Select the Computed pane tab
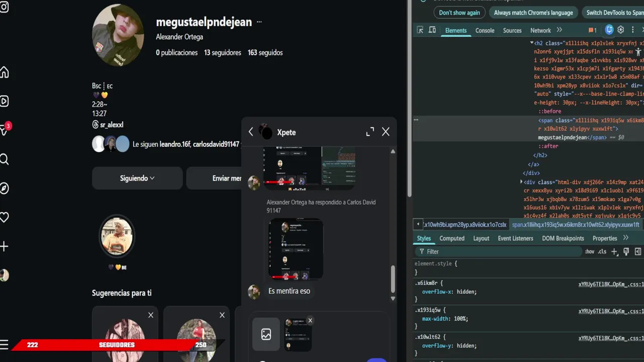 click(x=452, y=238)
